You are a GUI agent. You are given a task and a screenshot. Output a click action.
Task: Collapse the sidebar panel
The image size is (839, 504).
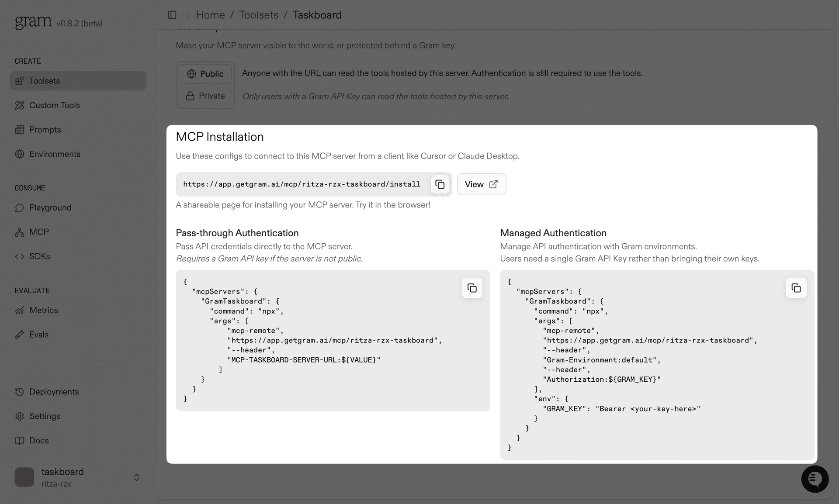click(172, 14)
